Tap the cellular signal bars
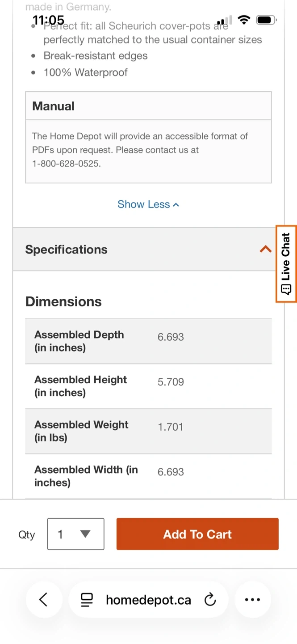Viewport: 297px width, 644px height. (x=224, y=21)
